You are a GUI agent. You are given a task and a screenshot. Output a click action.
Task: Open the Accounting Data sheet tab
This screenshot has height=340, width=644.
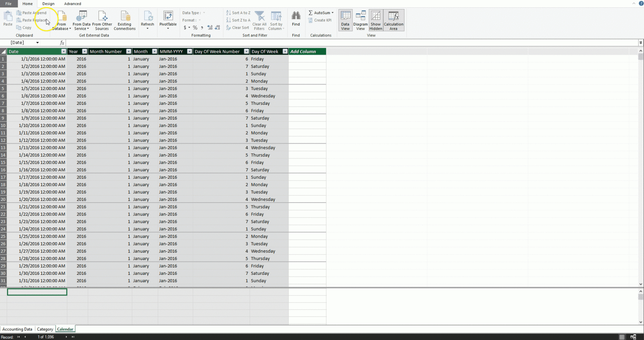click(18, 329)
